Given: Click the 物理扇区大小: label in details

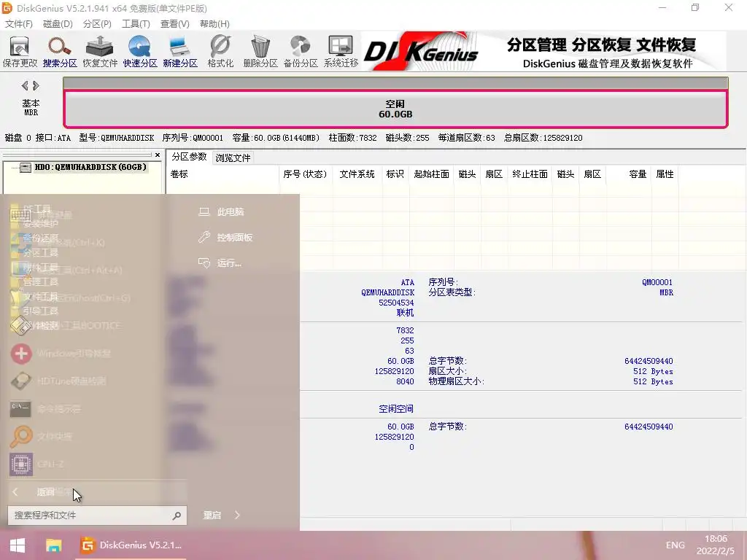Looking at the screenshot, I should click(x=456, y=381).
